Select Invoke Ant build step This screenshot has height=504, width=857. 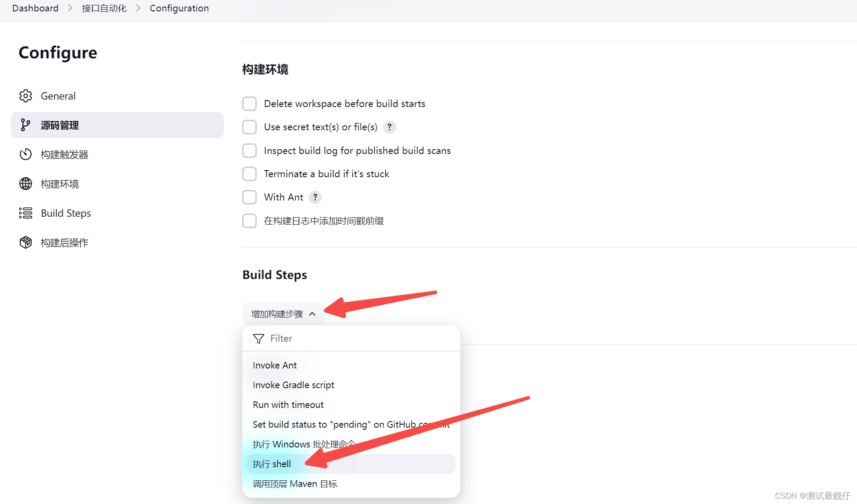[274, 365]
